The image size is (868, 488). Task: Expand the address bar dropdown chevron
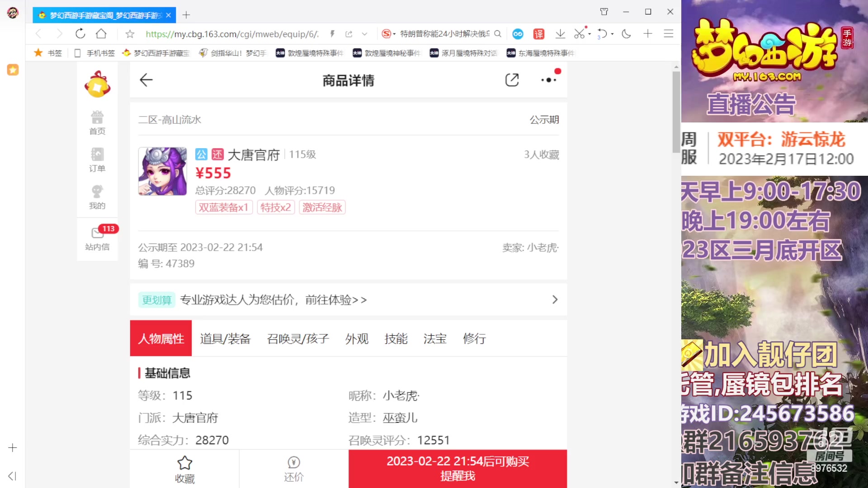click(364, 34)
